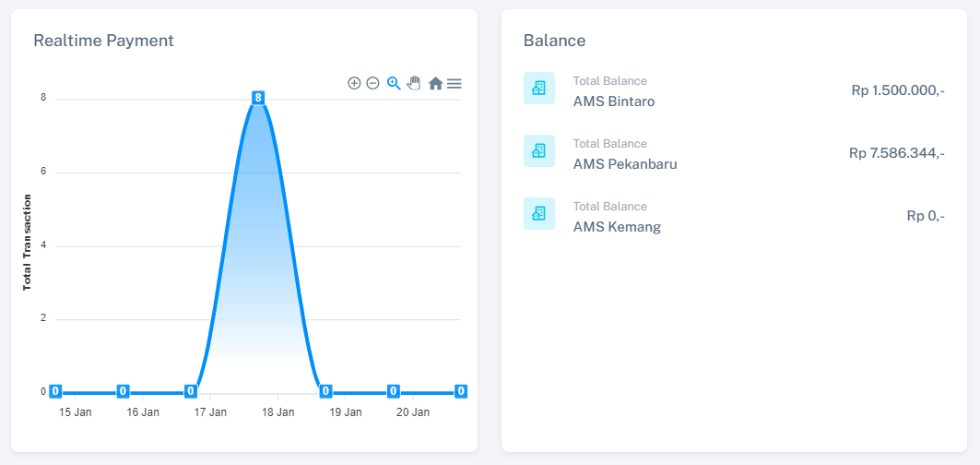Select the AMS Kemang balance name
Screen dimensions: 980x465
pos(617,227)
